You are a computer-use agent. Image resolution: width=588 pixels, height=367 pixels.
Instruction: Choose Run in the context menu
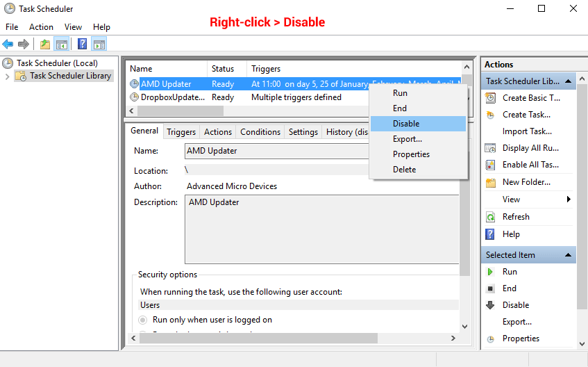pyautogui.click(x=418, y=93)
